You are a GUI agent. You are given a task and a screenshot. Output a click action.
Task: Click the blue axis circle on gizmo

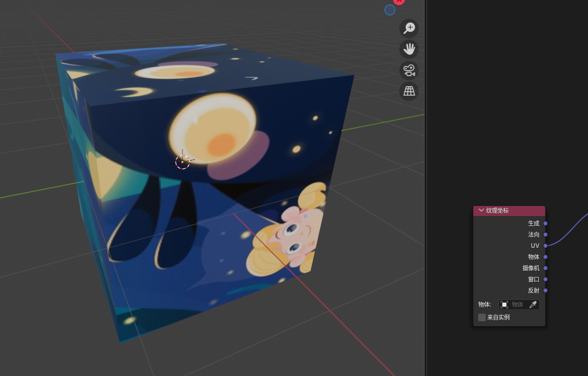(390, 10)
